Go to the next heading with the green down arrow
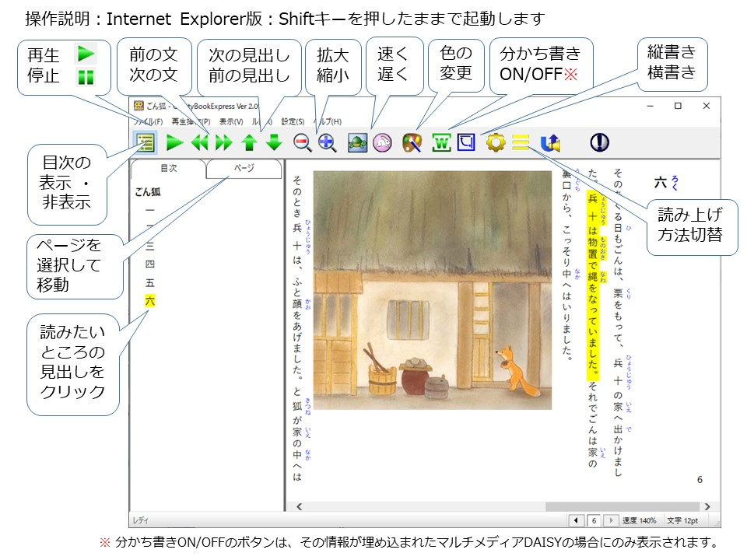747x560 pixels. (x=274, y=142)
